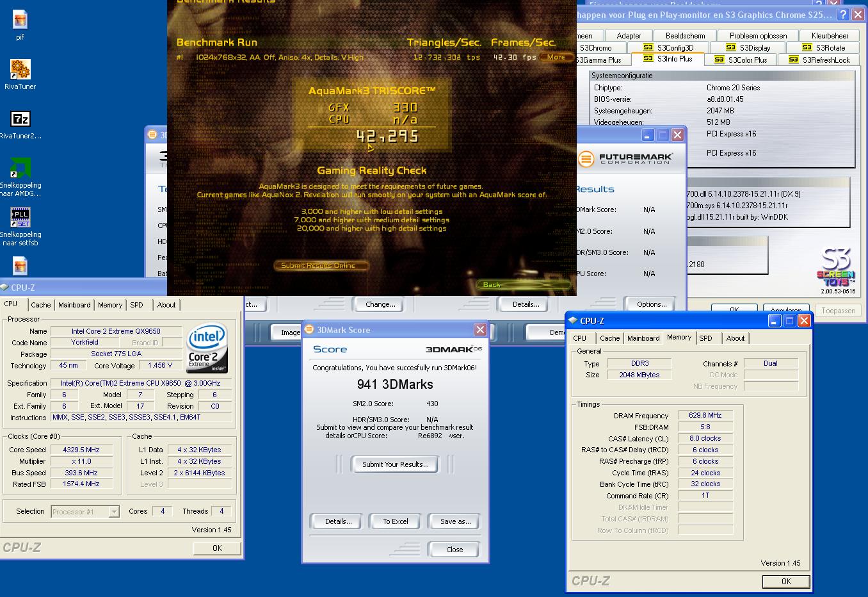Switch to Cache tab in left CPU-Z
Screen dimensions: 868x597
[x=40, y=305]
